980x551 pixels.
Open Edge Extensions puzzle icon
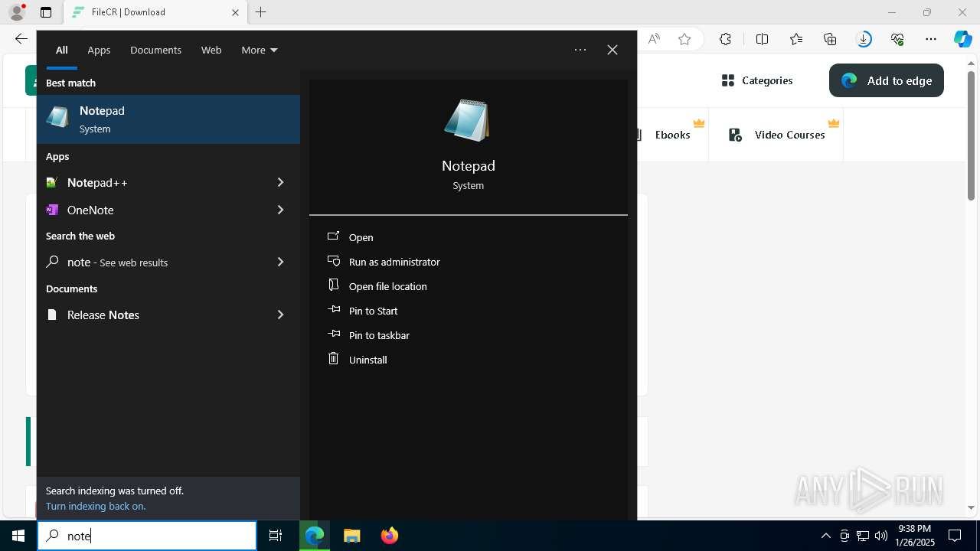(x=725, y=39)
